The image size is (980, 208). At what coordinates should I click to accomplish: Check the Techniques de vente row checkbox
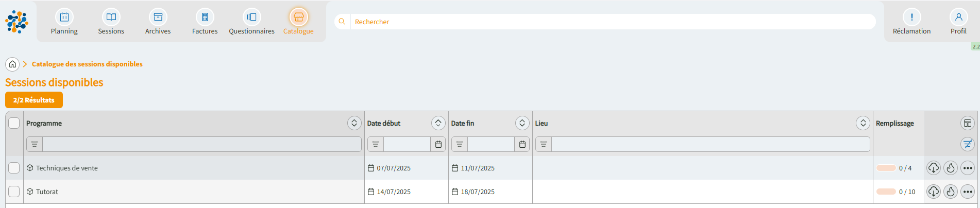[14, 168]
